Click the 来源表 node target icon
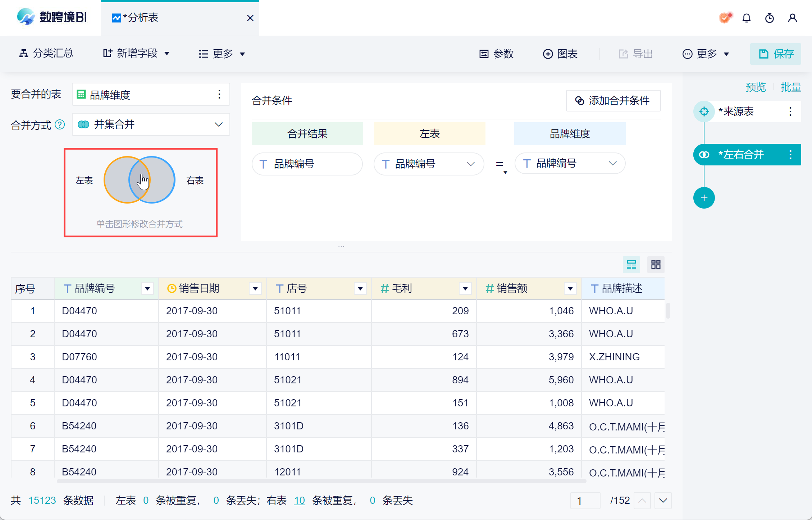The width and height of the screenshot is (812, 520). point(704,111)
